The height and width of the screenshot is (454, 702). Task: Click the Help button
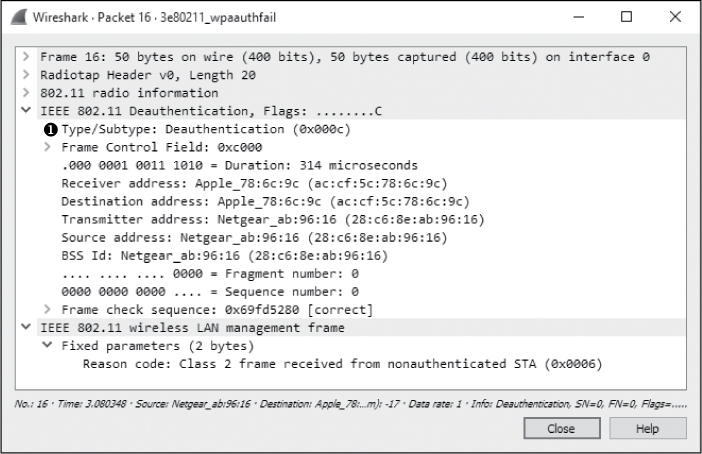click(x=647, y=428)
